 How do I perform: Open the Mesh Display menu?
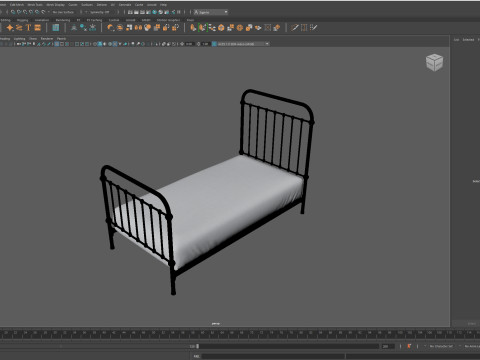55,5
